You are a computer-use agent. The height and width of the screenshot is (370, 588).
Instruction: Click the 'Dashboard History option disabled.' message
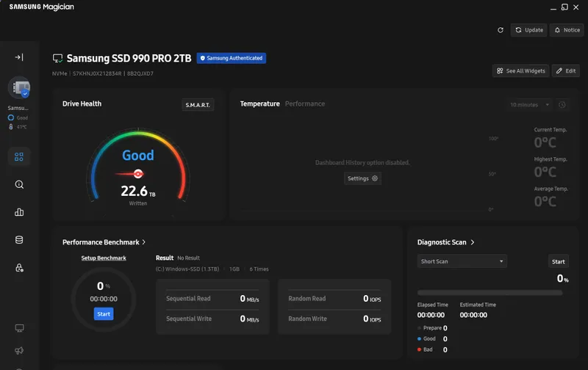click(362, 162)
